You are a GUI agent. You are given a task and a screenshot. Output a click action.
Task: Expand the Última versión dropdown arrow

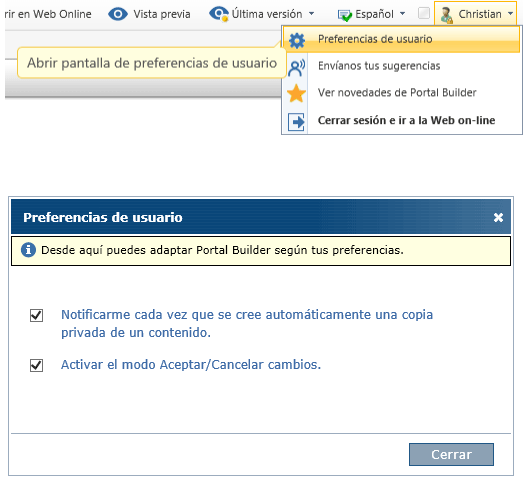coord(311,14)
